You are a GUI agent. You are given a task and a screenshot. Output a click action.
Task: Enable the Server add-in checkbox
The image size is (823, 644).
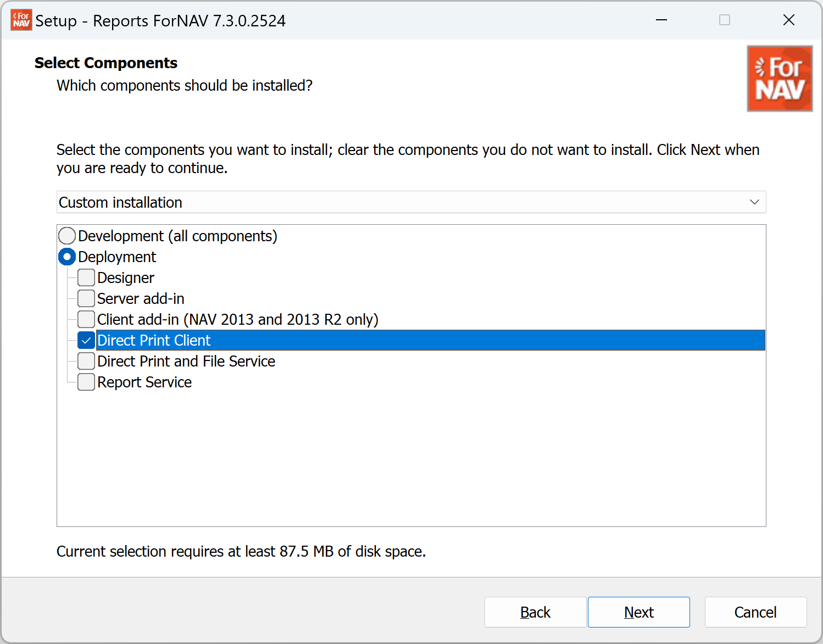pyautogui.click(x=86, y=298)
